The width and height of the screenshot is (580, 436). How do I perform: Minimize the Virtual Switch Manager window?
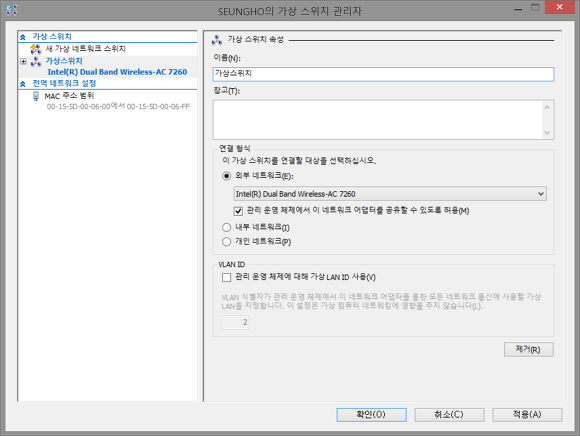(518, 8)
